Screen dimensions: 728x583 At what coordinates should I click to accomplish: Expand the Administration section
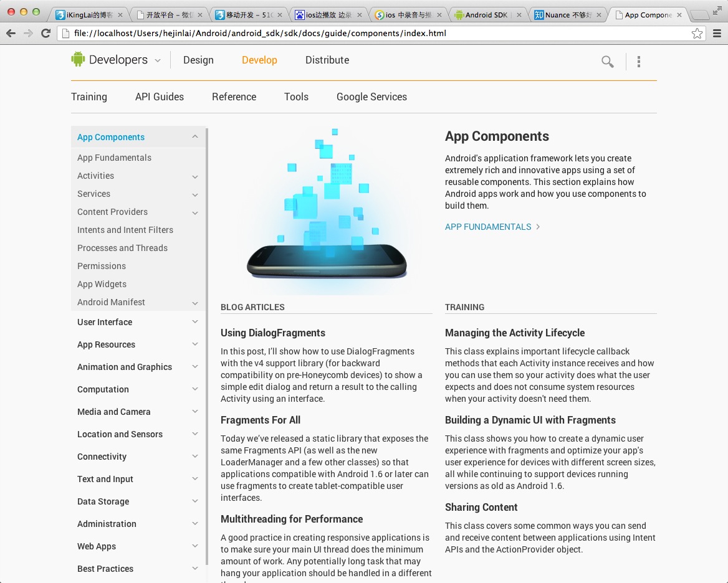pyautogui.click(x=195, y=524)
